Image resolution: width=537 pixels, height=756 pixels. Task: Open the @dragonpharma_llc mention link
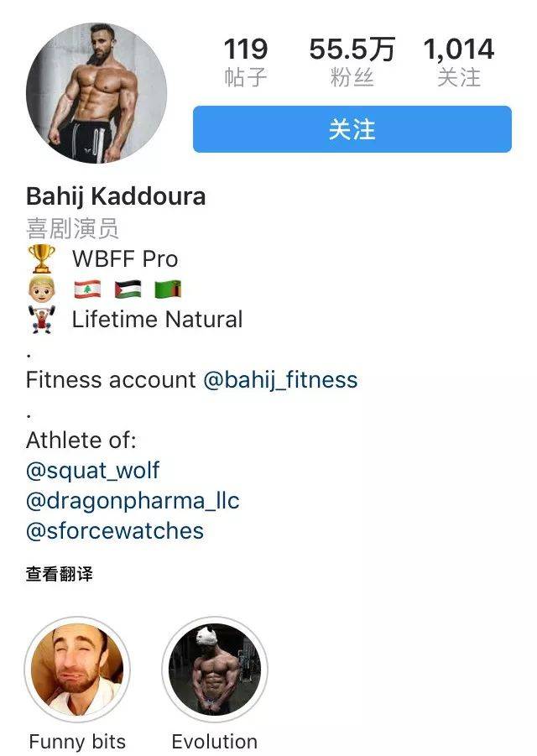pos(133,501)
